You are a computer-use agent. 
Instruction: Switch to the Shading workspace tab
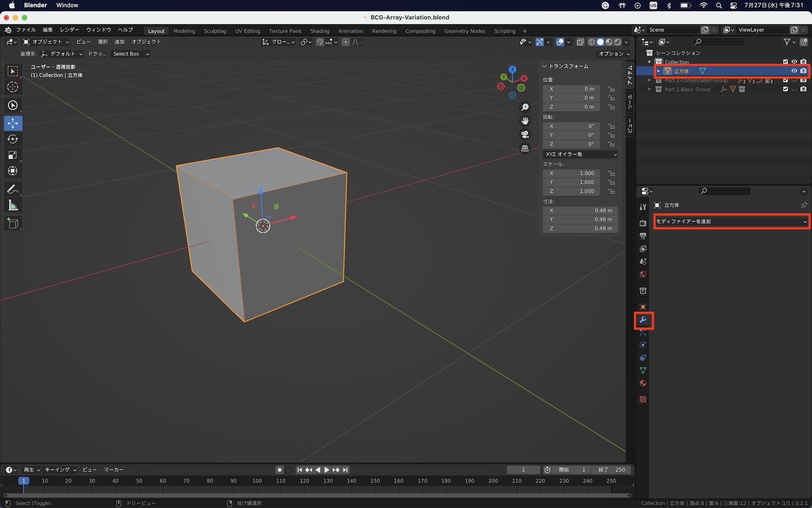320,31
